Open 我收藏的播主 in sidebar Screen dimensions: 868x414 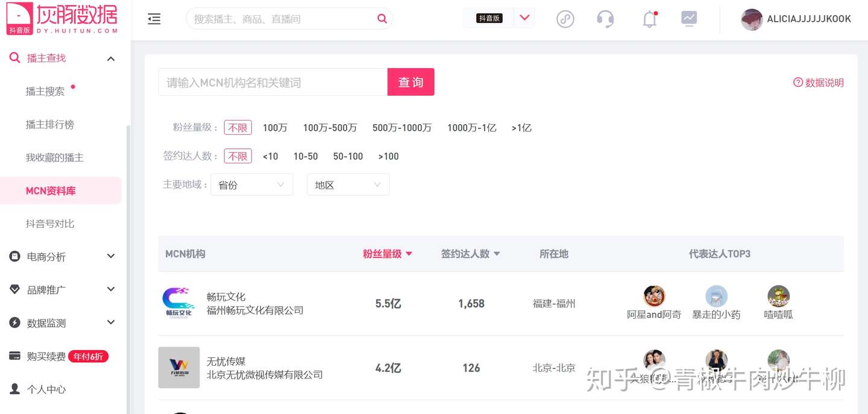pos(55,158)
